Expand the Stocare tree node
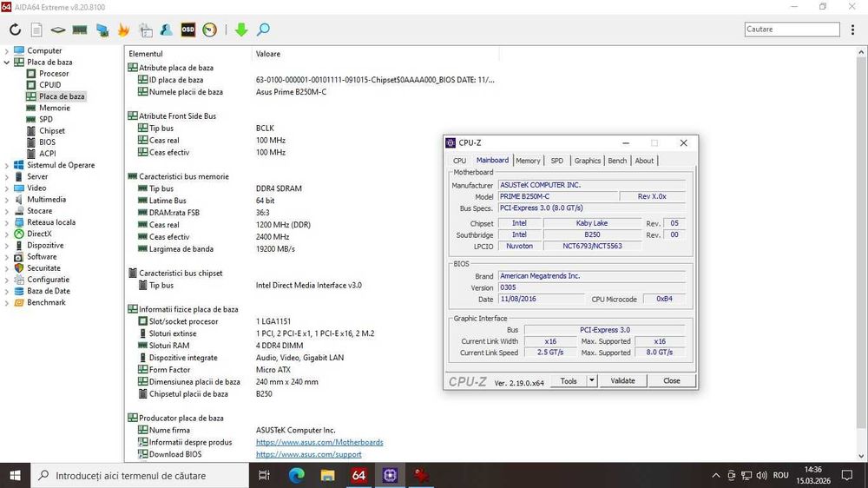 pos(7,211)
